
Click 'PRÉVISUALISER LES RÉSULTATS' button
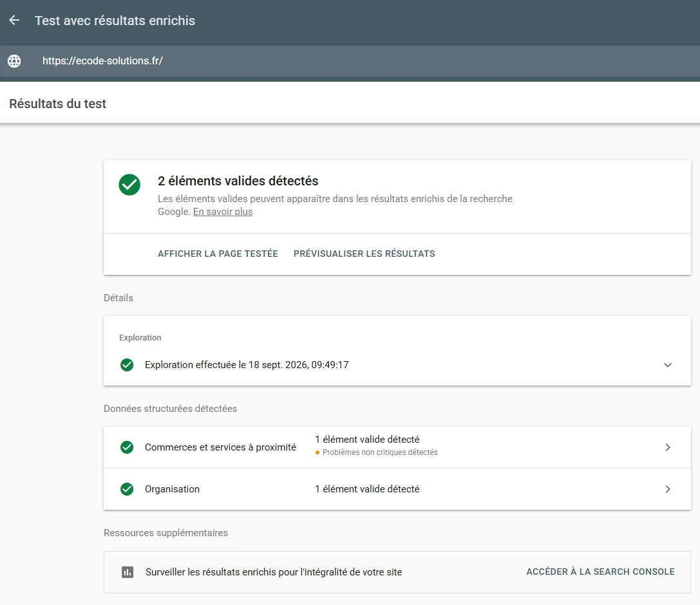point(364,254)
